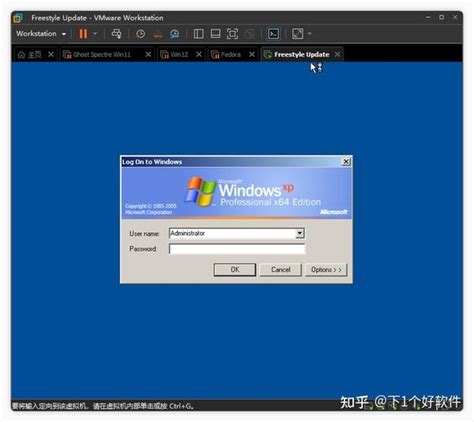Toggle the console view icon

(x=273, y=34)
